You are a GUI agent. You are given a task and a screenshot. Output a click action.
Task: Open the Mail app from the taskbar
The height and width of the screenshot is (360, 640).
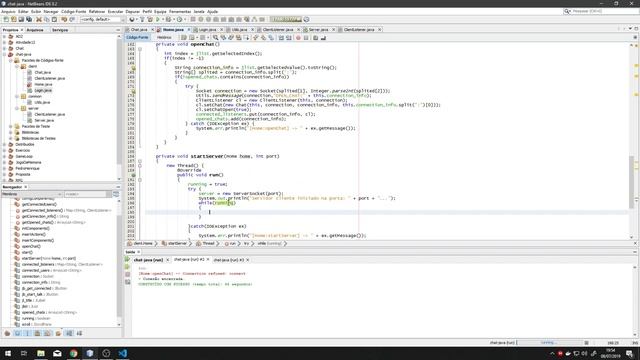(x=57, y=353)
